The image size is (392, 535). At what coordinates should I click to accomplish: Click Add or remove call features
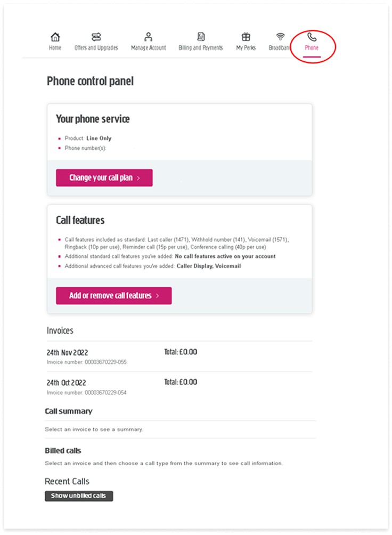click(x=113, y=296)
